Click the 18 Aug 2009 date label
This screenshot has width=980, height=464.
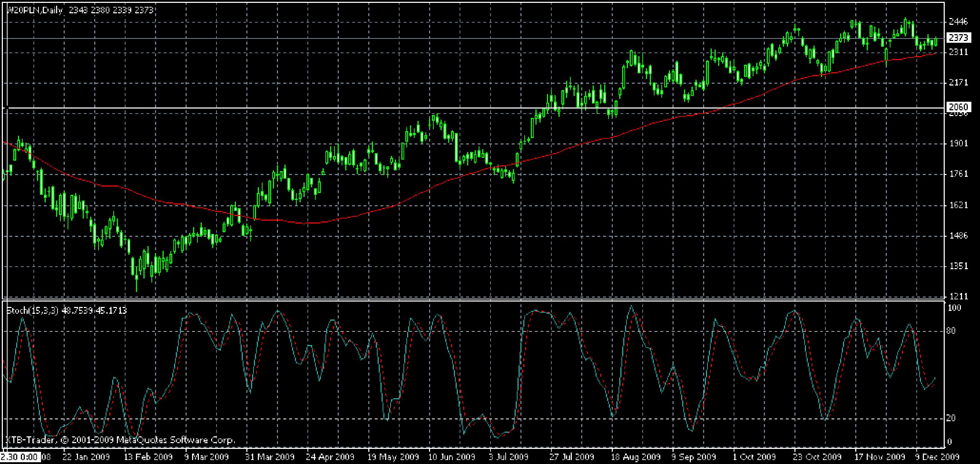636,457
